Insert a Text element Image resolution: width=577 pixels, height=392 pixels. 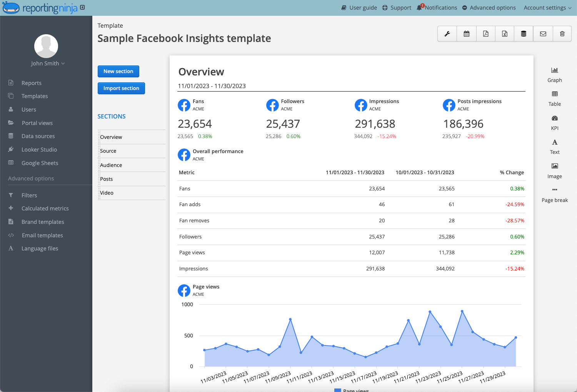[x=554, y=146]
